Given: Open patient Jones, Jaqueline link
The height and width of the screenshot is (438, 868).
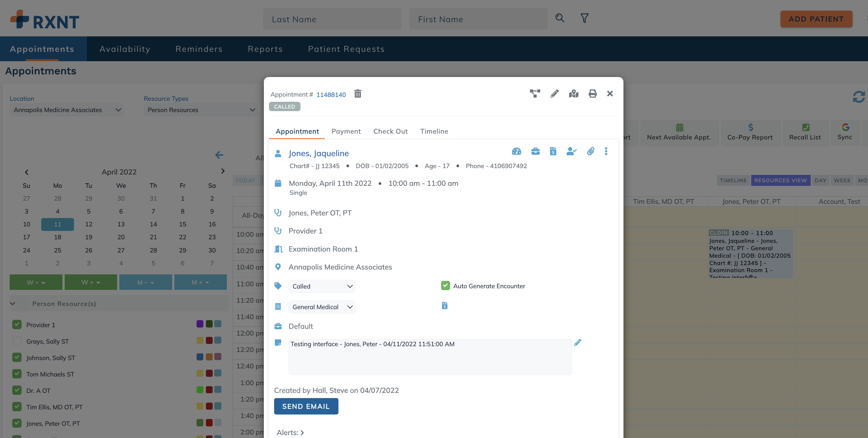Looking at the screenshot, I should [319, 153].
